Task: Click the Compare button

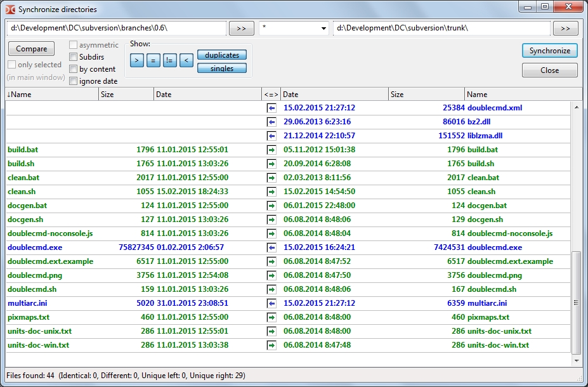Action: pyautogui.click(x=31, y=49)
